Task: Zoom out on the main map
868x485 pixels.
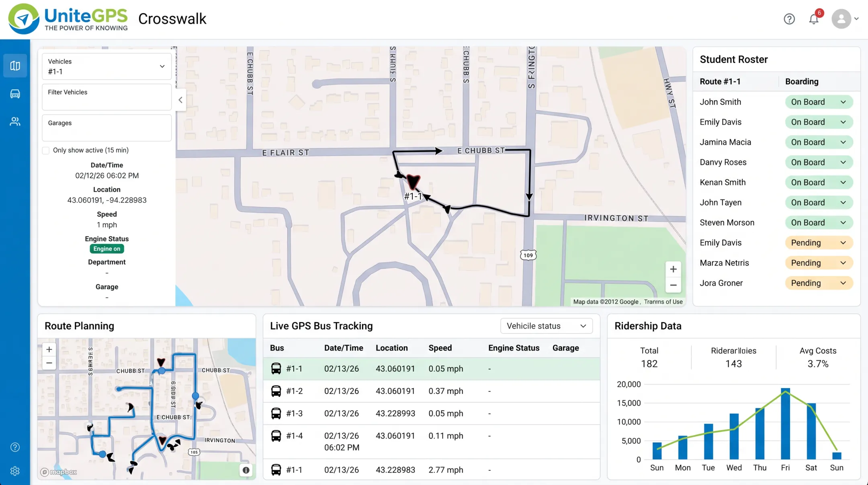Action: click(x=673, y=285)
